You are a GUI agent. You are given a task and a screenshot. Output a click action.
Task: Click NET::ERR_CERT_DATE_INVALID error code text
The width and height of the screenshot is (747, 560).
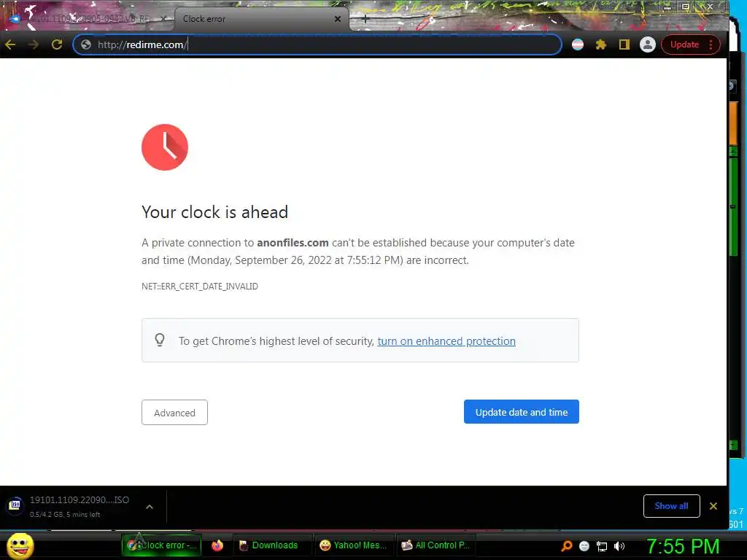(x=200, y=286)
